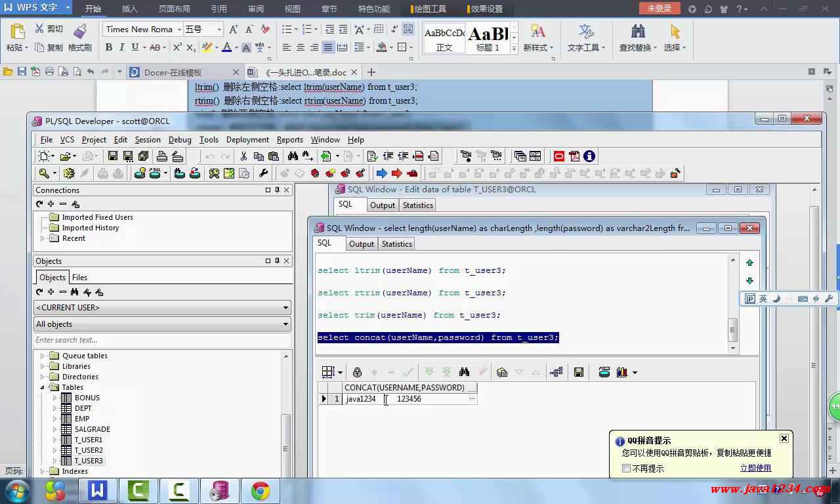Open the 插入 ribbon tab in WPS

[130, 9]
